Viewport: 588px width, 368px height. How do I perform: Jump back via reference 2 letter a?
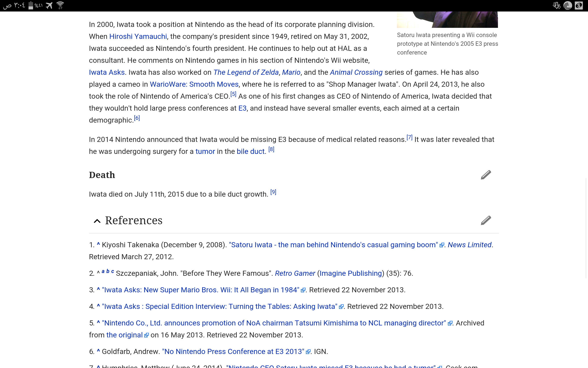103,271
